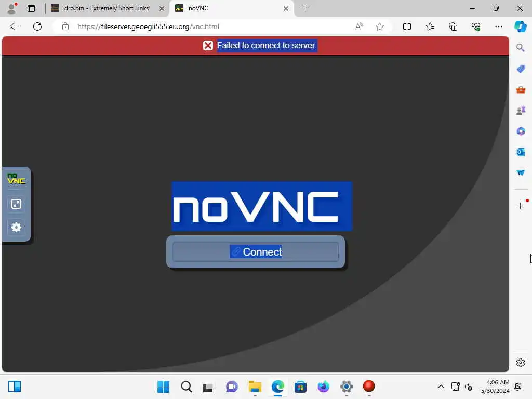This screenshot has width=532, height=399.
Task: Open Task View on the taskbar
Action: [208, 387]
